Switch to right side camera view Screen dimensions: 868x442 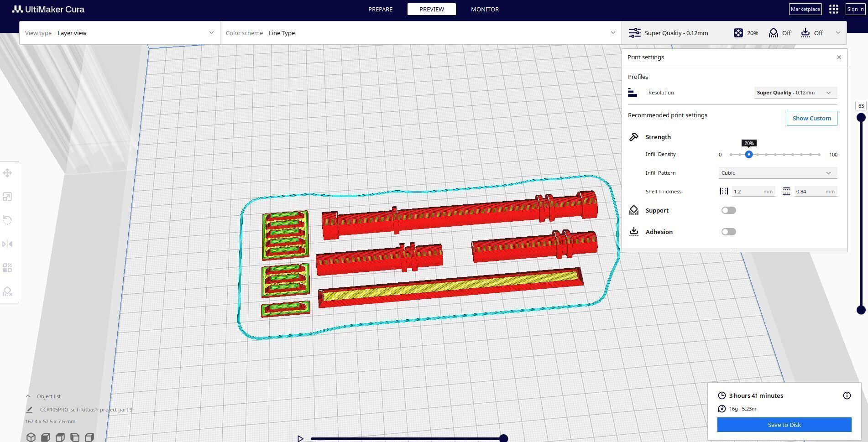coord(89,437)
